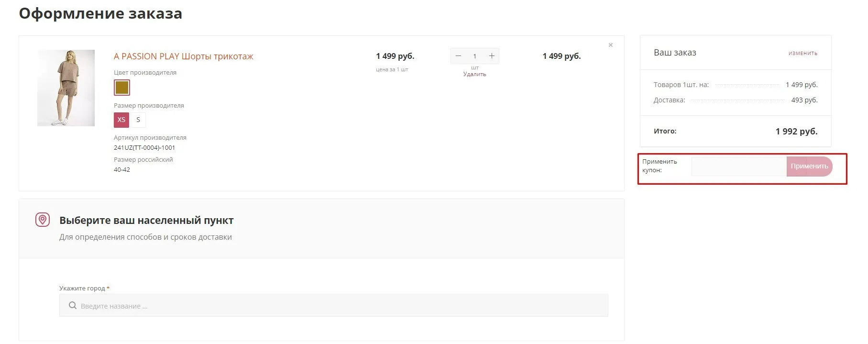868x344 pixels.
Task: Select size S
Action: [138, 120]
